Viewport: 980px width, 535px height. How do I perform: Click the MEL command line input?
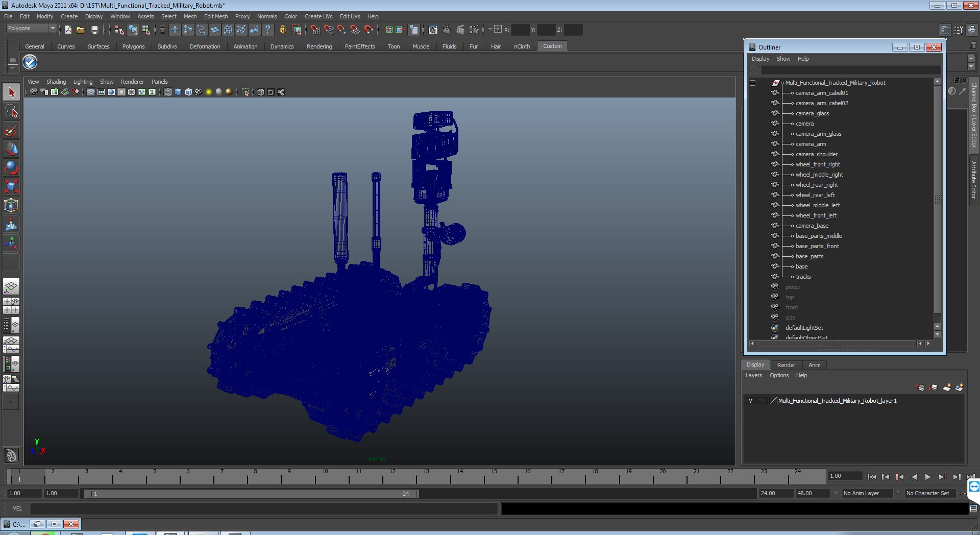[x=263, y=508]
